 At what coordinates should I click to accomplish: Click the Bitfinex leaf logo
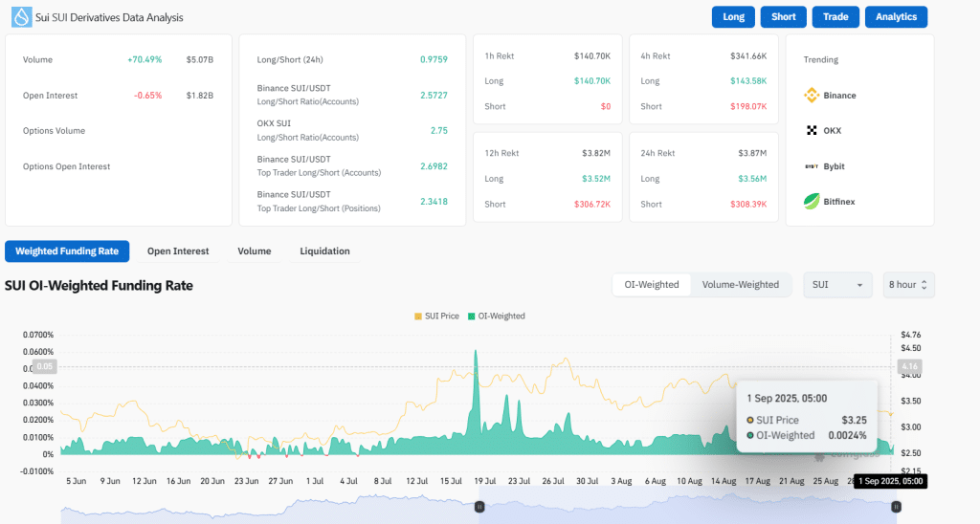click(x=812, y=202)
